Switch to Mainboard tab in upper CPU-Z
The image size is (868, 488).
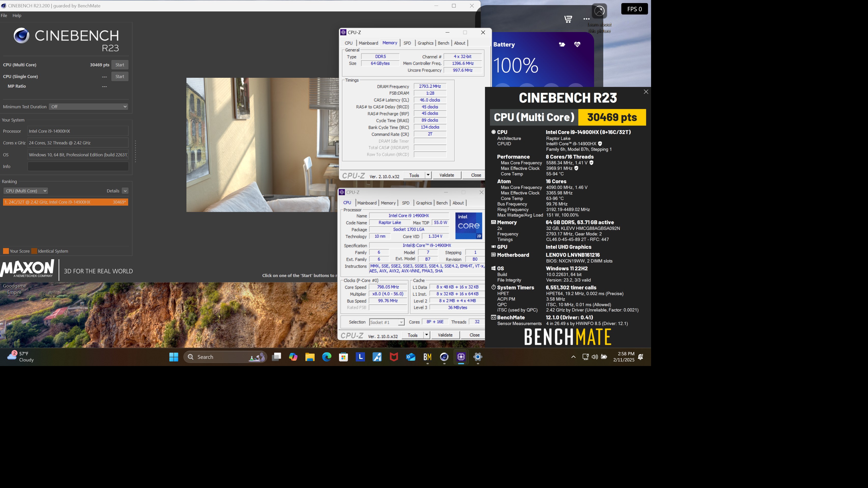368,43
